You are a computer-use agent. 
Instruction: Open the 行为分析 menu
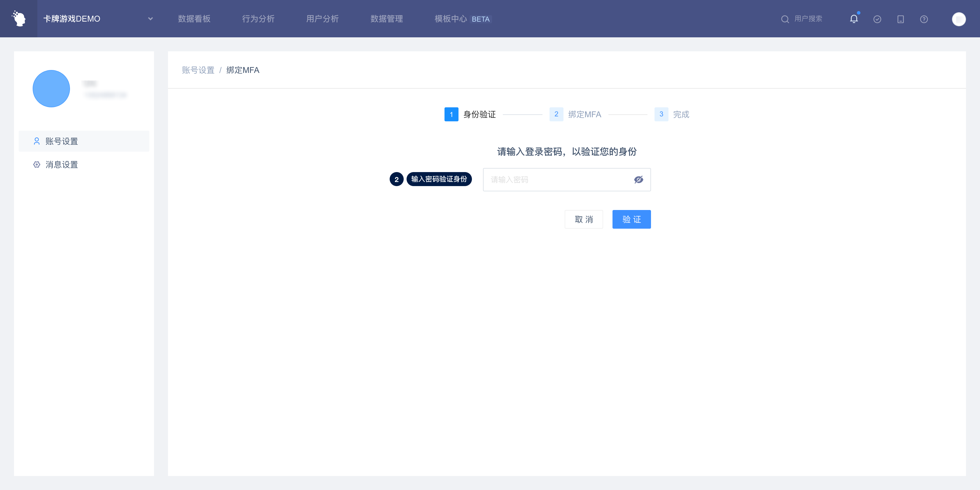pyautogui.click(x=258, y=19)
